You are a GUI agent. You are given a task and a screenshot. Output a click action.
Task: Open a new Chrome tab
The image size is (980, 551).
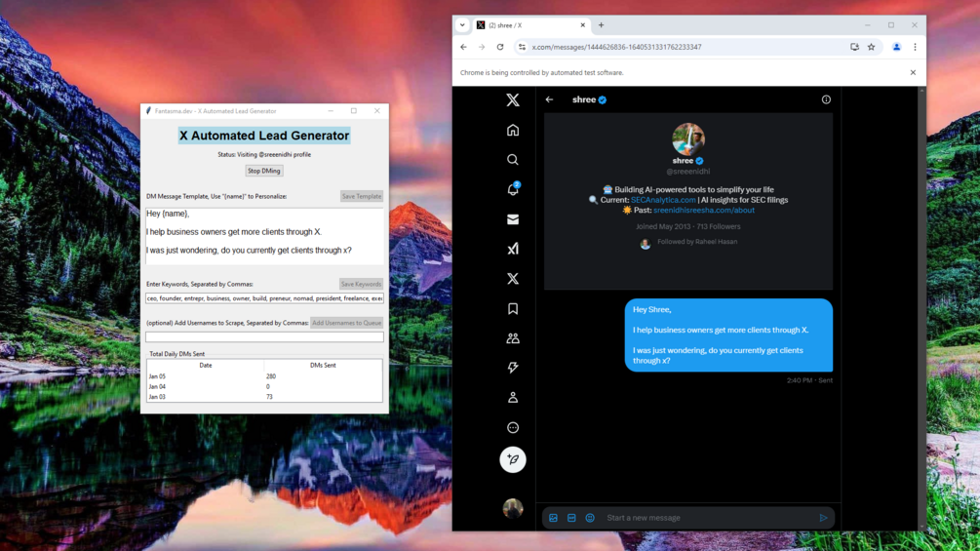click(x=602, y=25)
